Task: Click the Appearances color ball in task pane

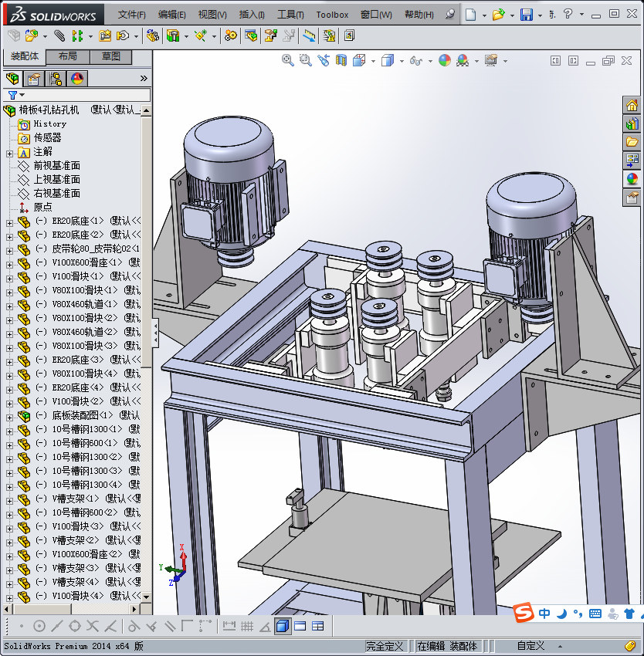Action: [x=632, y=179]
